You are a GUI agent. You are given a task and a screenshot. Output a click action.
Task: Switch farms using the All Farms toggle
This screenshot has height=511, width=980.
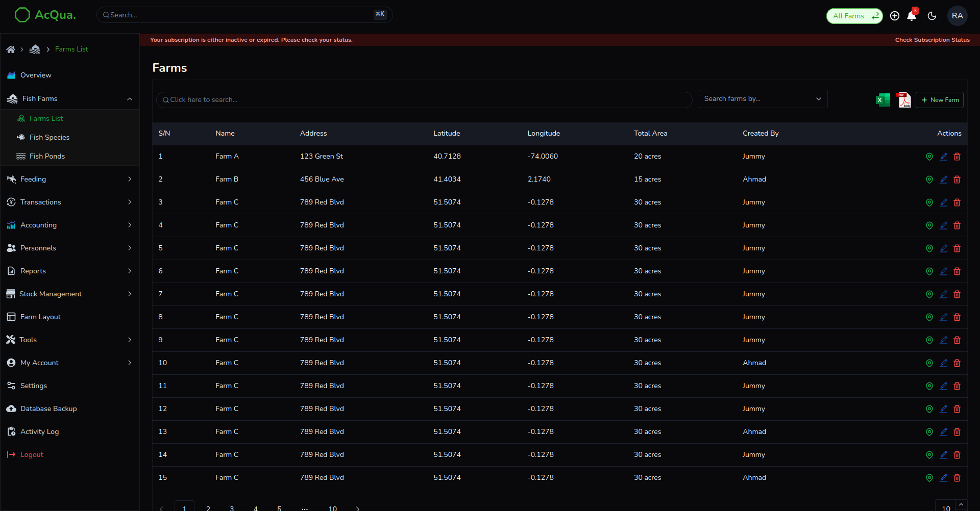point(854,16)
